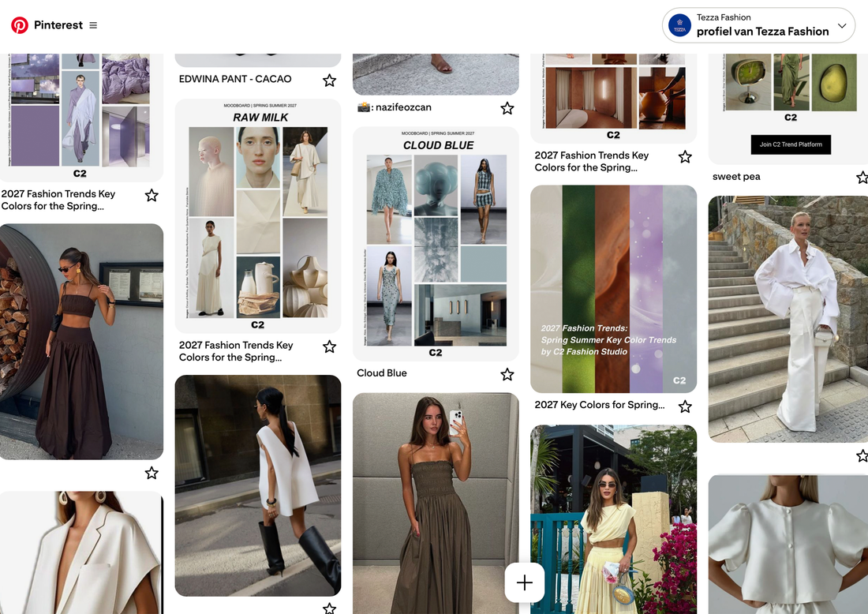
Task: Click the plus icon to create new content
Action: click(x=524, y=582)
